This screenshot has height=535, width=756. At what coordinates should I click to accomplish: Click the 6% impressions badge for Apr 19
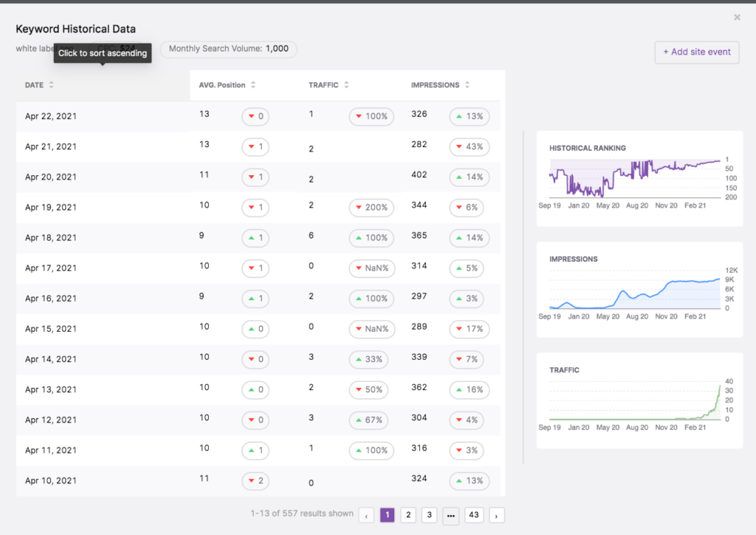click(467, 208)
